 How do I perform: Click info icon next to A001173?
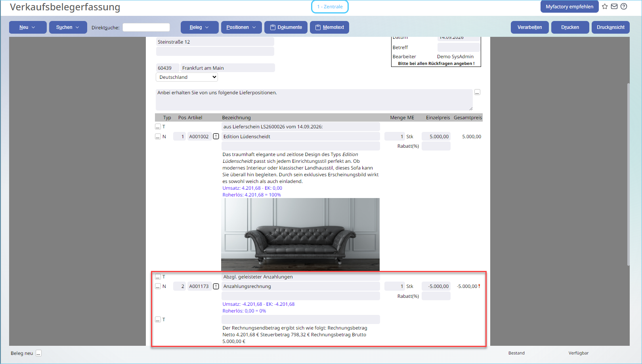point(216,286)
